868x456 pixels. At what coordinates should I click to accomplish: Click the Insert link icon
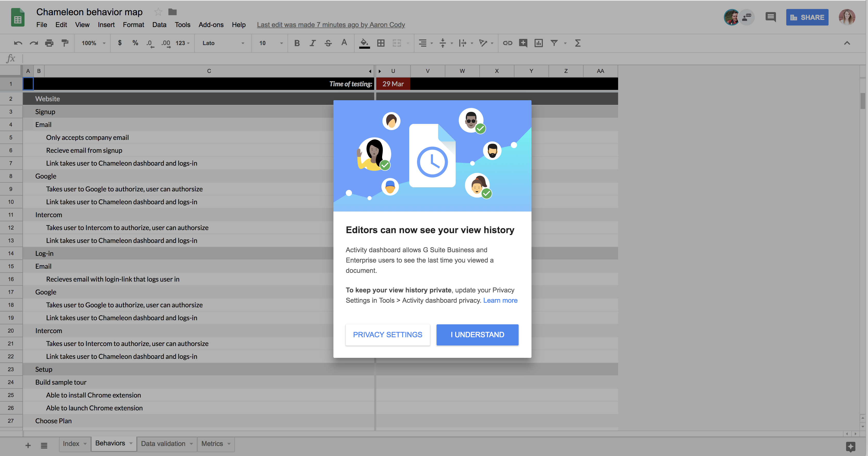[507, 43]
